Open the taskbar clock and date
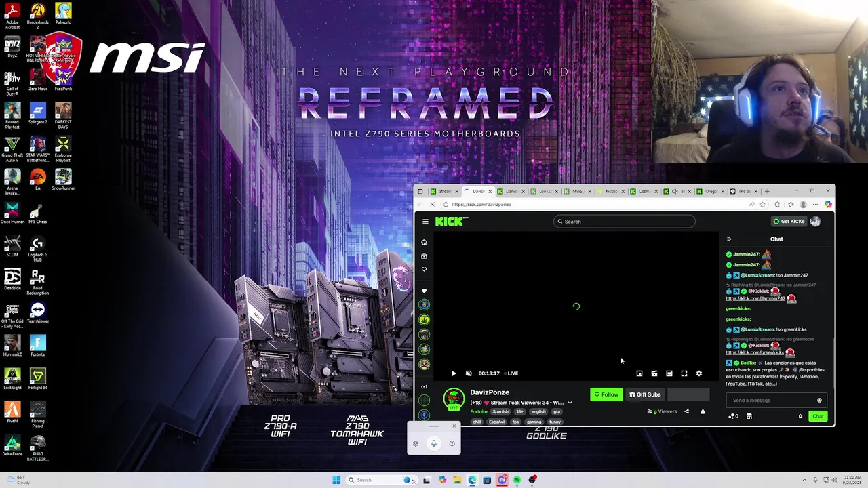This screenshot has width=868, height=488. pos(853,480)
